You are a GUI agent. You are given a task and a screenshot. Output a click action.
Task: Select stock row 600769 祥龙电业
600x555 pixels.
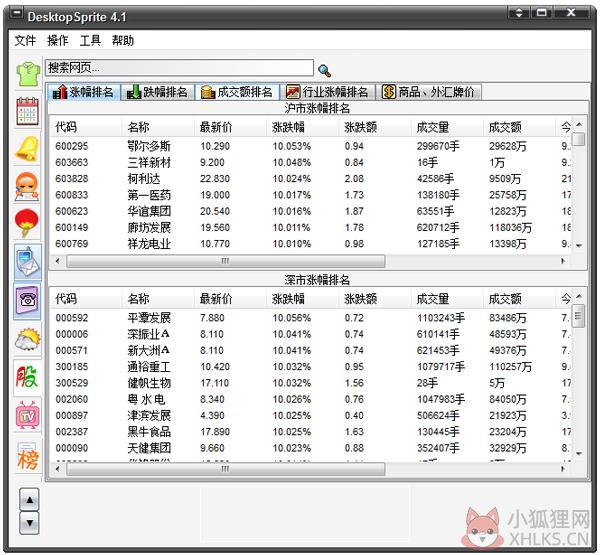(310, 244)
